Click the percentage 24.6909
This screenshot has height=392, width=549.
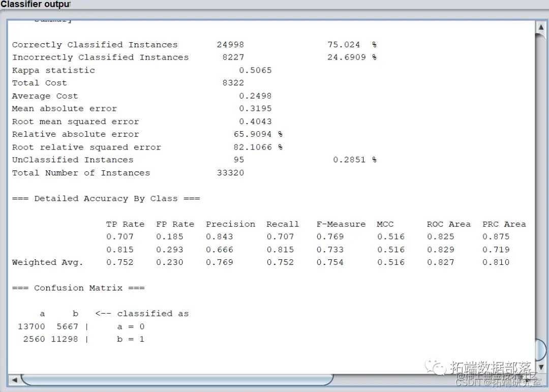pos(347,57)
